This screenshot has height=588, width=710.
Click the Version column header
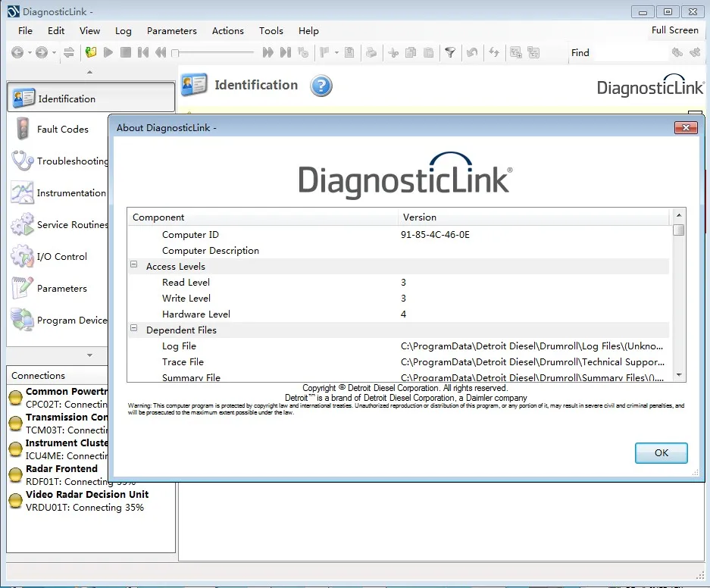[533, 217]
